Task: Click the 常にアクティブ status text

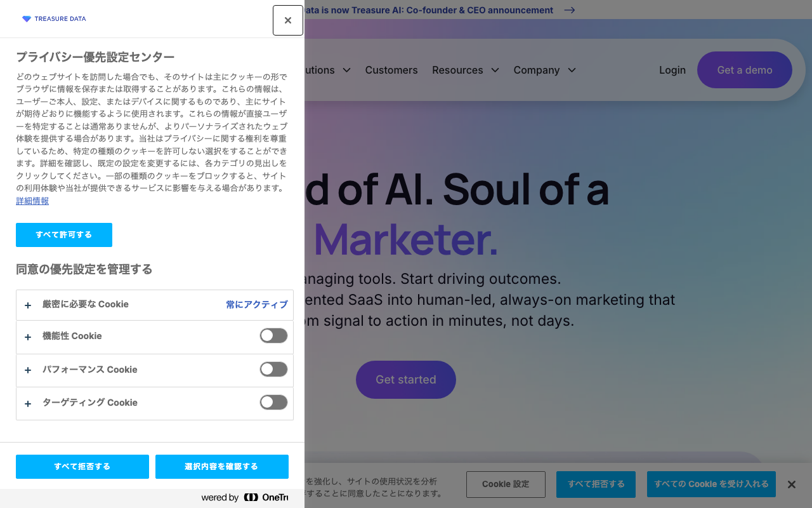Action: click(x=257, y=305)
